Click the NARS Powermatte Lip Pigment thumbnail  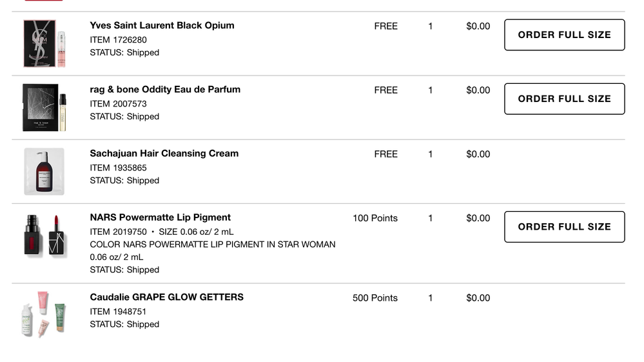click(x=44, y=235)
